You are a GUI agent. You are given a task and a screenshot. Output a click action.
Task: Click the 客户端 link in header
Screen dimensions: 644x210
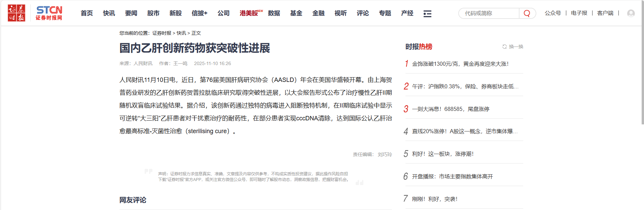pyautogui.click(x=605, y=13)
